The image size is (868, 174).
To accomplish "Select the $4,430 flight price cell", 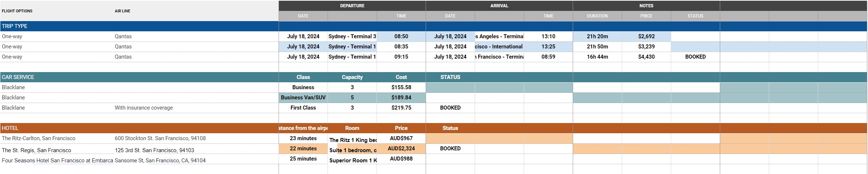I will pos(646,57).
